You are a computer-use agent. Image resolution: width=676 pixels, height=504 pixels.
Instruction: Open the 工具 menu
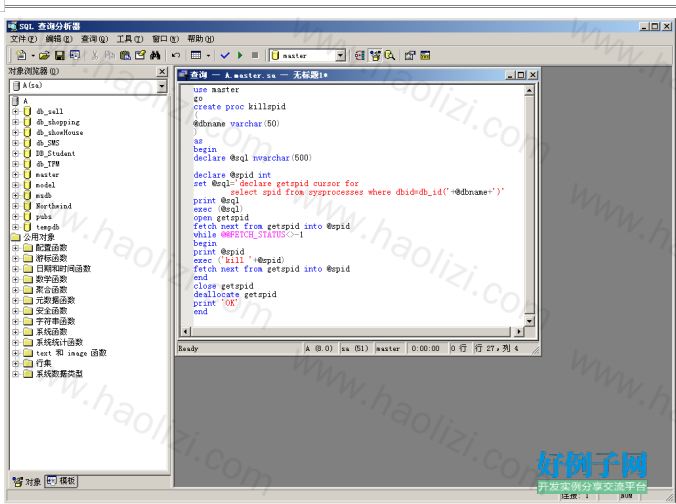pyautogui.click(x=130, y=39)
